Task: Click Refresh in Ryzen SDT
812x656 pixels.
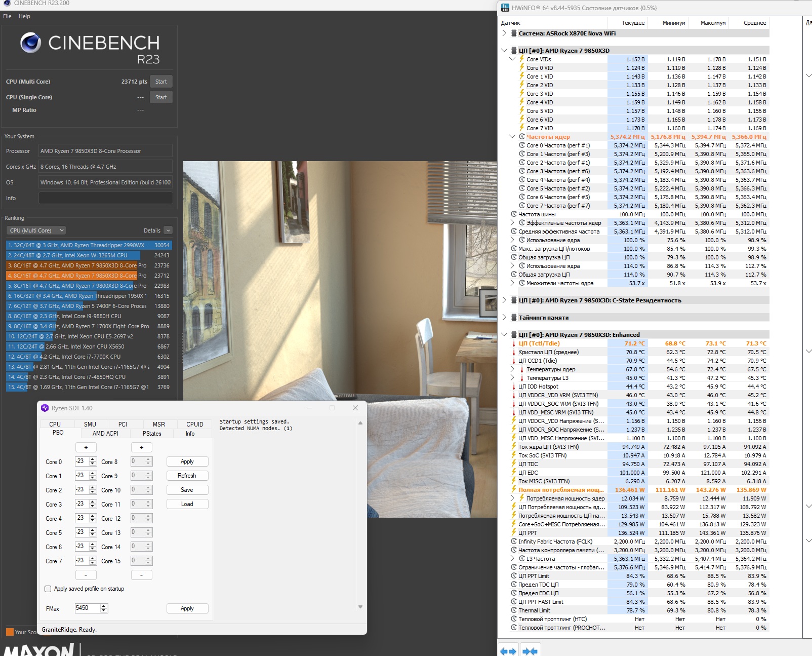Action: pos(187,476)
